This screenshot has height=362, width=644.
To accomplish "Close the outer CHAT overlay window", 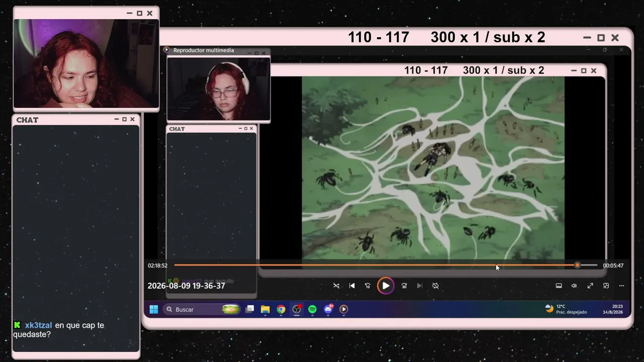I will pos(132,119).
